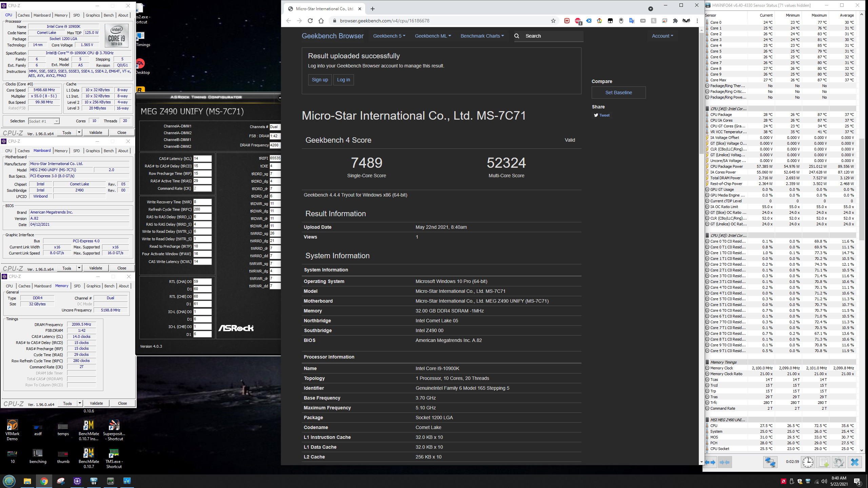Open BenchMate 0.10.7 desktop shortcut
The image size is (868, 488).
click(x=89, y=458)
